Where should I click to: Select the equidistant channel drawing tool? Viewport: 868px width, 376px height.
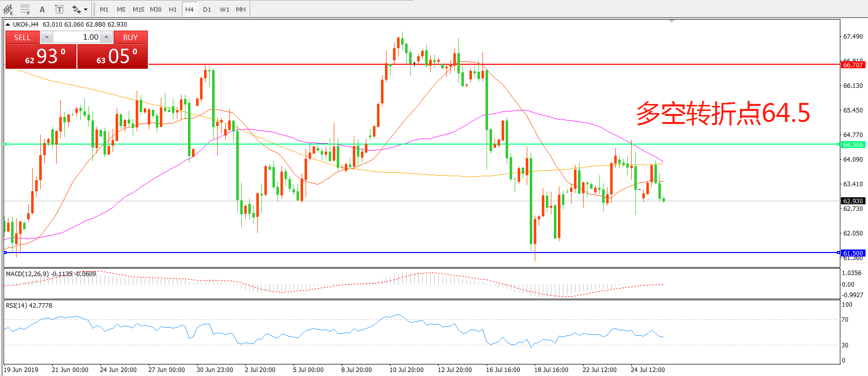point(8,9)
